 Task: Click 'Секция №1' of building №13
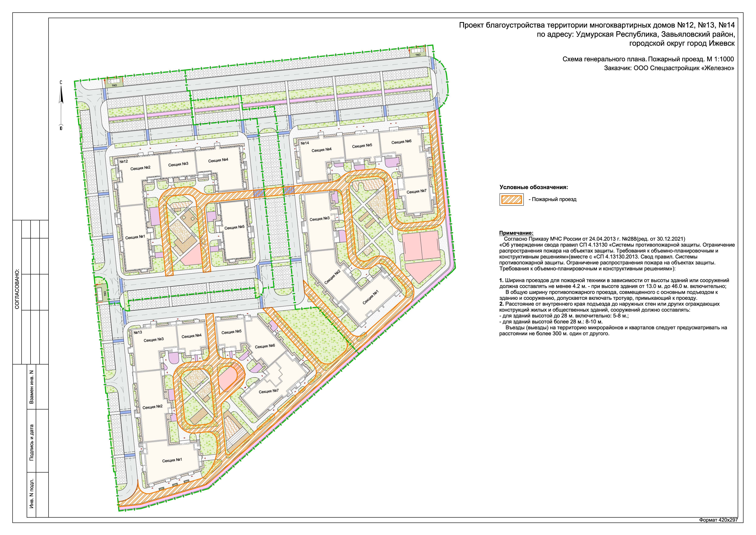click(172, 460)
